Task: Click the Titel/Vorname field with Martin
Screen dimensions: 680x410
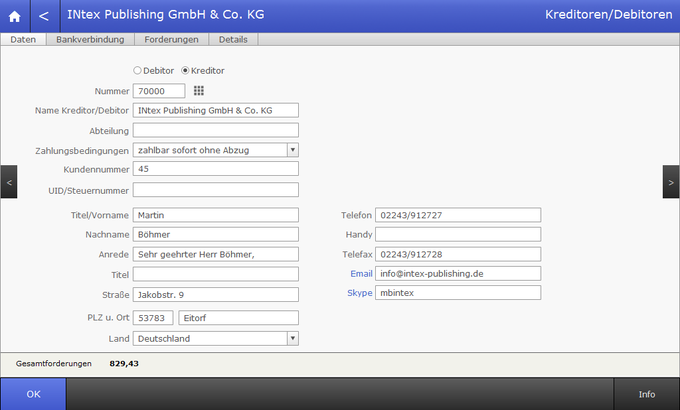Action: [216, 215]
